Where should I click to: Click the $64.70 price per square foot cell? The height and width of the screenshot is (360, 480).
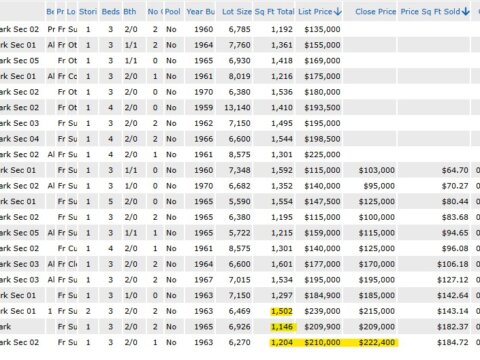pos(455,170)
